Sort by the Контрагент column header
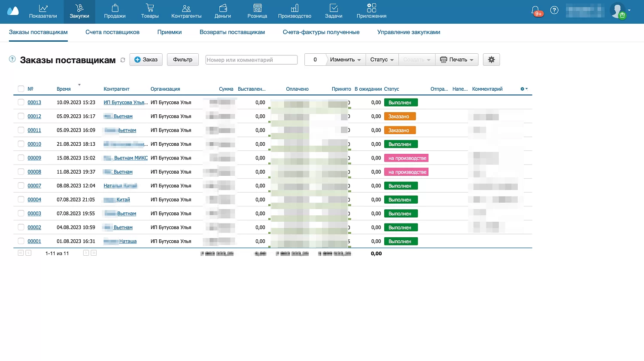 tap(116, 89)
